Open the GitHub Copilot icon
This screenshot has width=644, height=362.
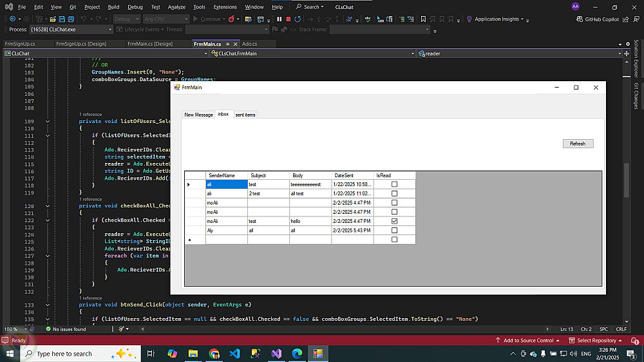[581, 19]
